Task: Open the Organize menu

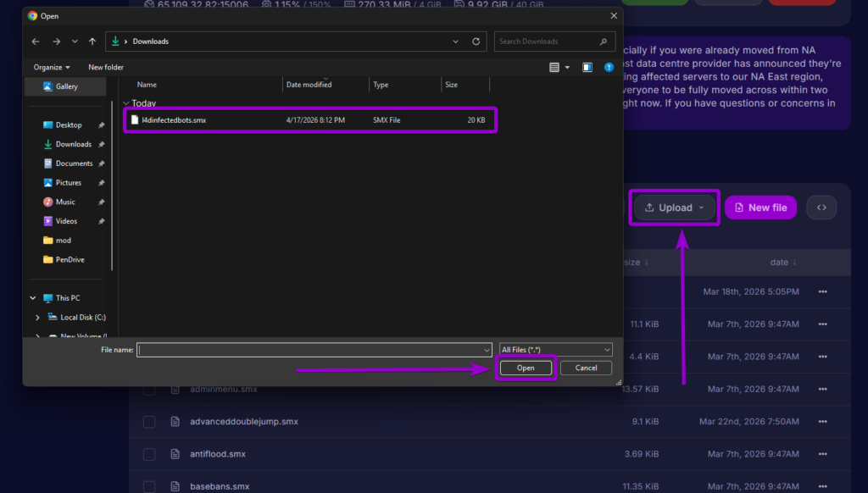Action: [x=49, y=67]
